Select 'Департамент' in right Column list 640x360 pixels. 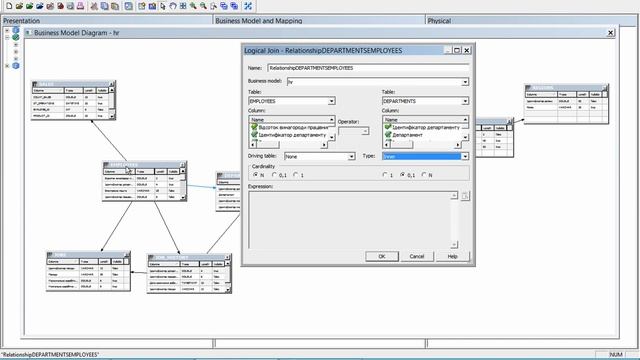pos(407,135)
